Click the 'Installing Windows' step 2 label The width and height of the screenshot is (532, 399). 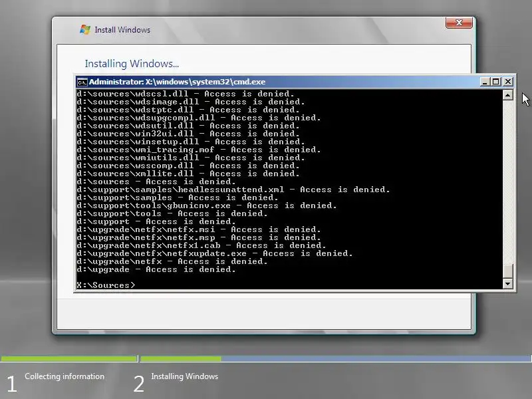pos(185,376)
